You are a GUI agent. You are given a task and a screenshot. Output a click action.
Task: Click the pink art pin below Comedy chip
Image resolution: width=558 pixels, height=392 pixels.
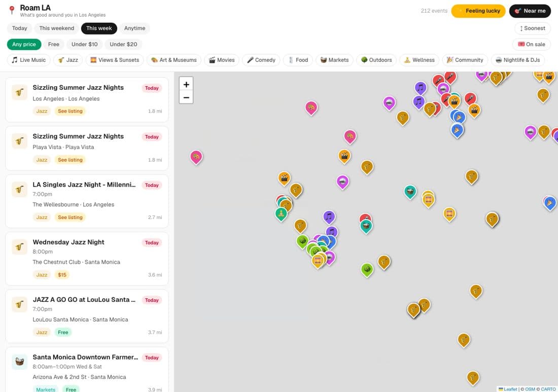311,108
